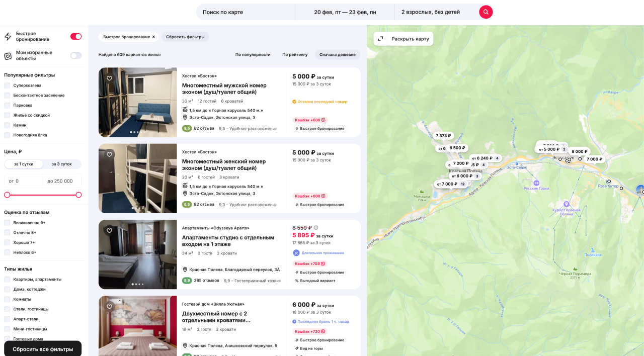Click the red search magnifier button
This screenshot has height=356, width=644.
(x=486, y=12)
